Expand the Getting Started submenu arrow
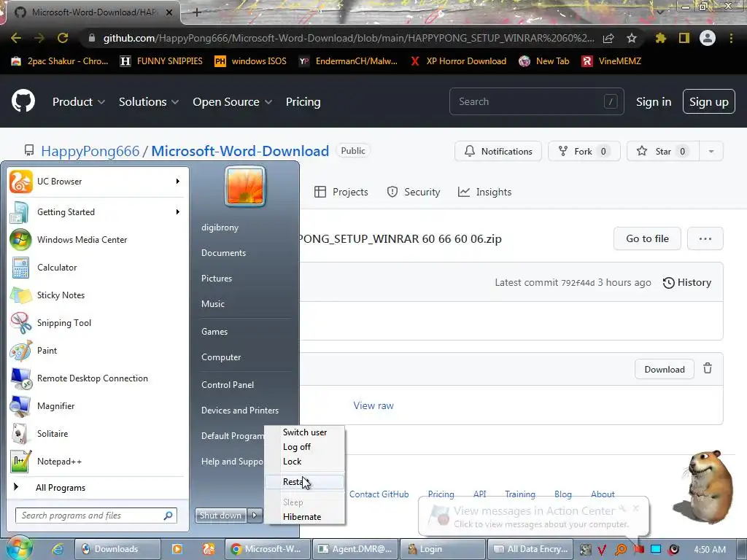The height and width of the screenshot is (560, 747). (178, 212)
